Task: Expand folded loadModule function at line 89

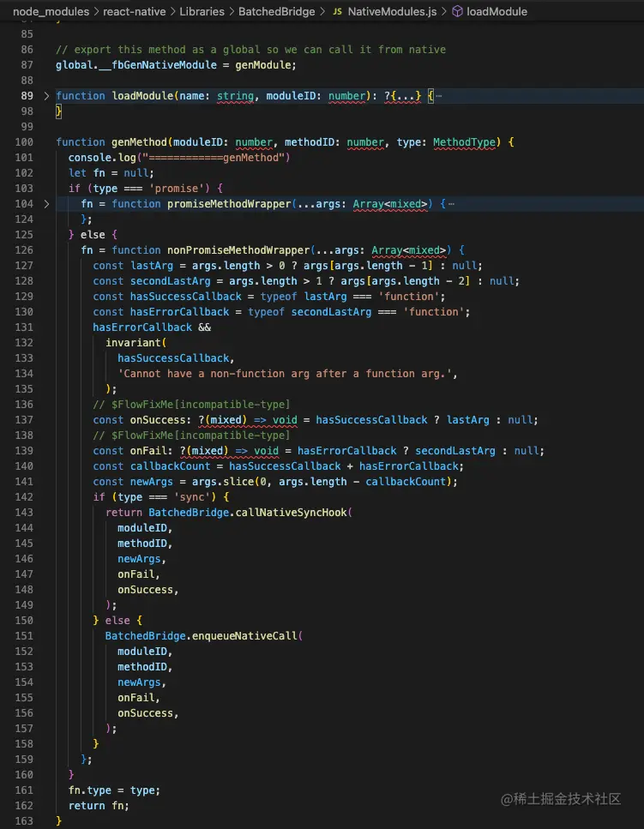Action: point(46,96)
